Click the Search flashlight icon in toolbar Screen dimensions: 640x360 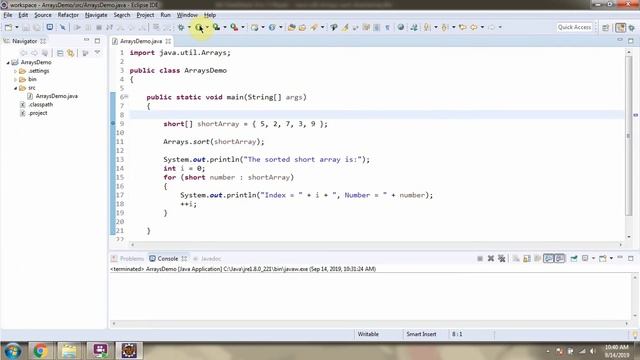[x=314, y=27]
